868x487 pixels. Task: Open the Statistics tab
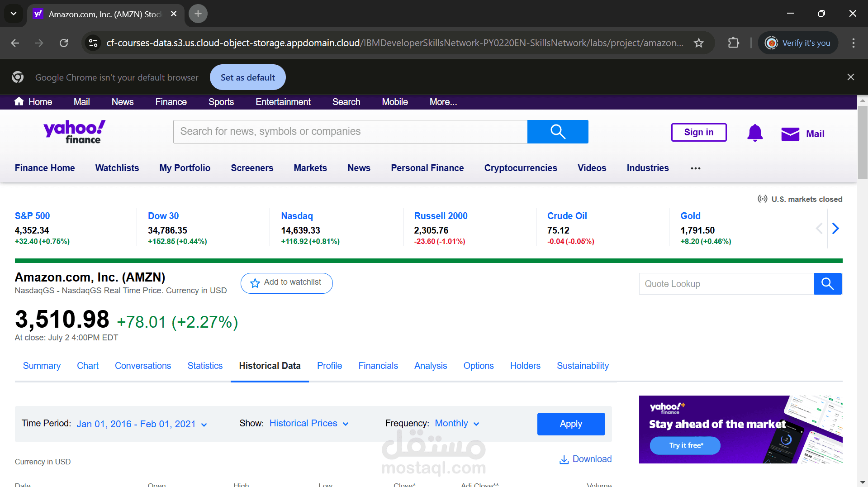pos(205,366)
